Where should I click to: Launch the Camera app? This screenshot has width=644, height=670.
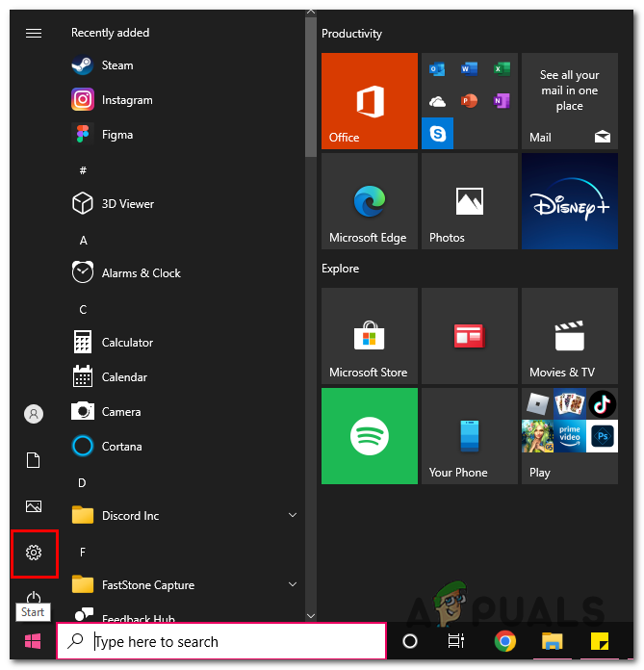pyautogui.click(x=106, y=411)
